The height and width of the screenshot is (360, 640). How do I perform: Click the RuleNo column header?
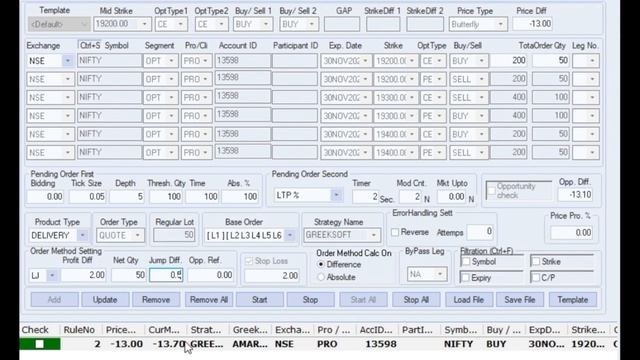[x=79, y=330]
